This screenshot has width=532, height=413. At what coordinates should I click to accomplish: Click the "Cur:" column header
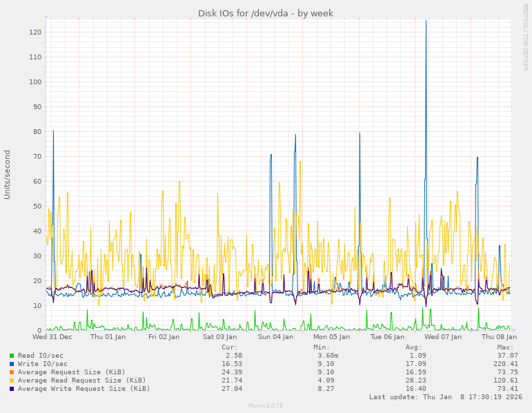(230, 347)
